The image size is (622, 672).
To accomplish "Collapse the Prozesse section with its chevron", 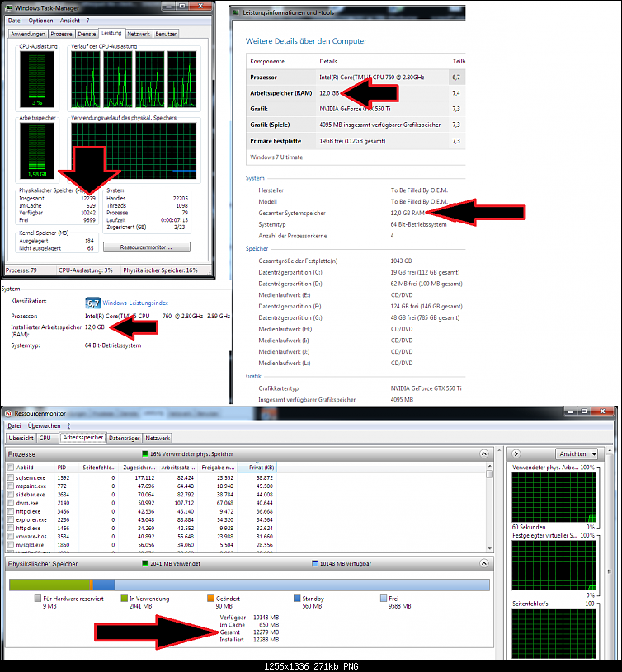I will coord(484,453).
